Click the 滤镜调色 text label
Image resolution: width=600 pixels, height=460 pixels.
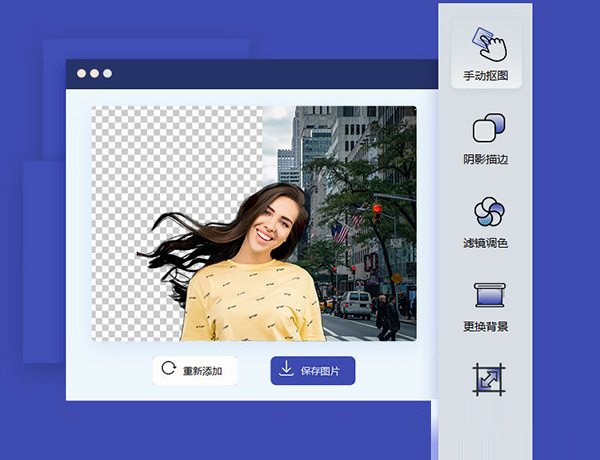(x=486, y=243)
